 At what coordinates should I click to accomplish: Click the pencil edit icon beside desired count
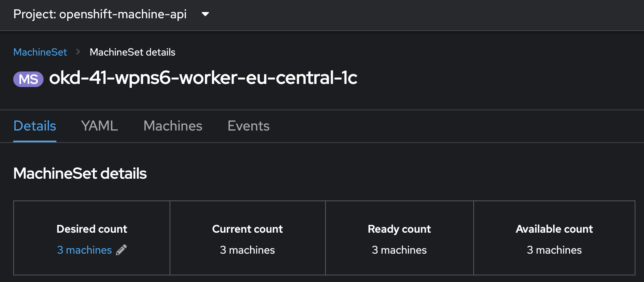click(121, 250)
